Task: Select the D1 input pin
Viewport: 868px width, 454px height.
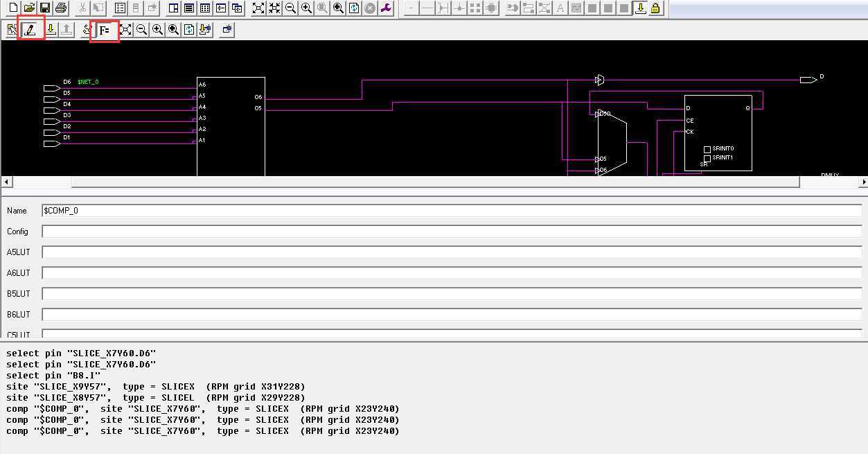Action: tap(52, 143)
